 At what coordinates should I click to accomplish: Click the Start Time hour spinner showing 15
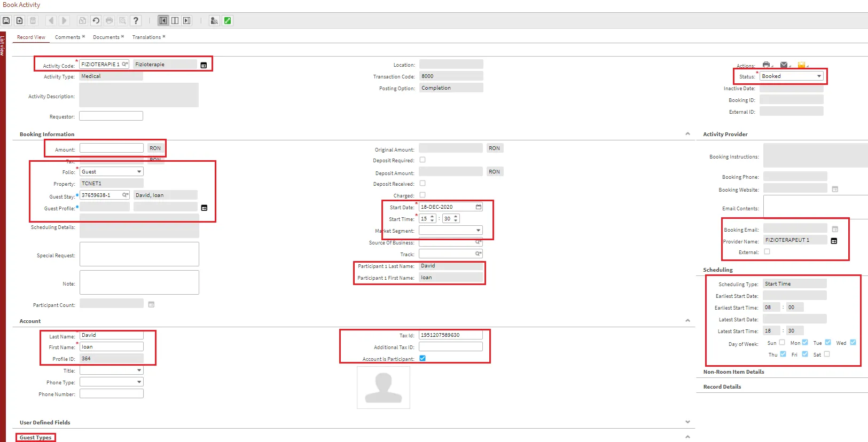(x=427, y=218)
